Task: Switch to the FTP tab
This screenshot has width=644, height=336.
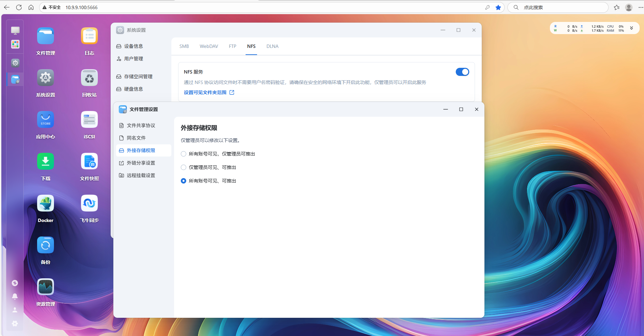Action: (x=232, y=46)
